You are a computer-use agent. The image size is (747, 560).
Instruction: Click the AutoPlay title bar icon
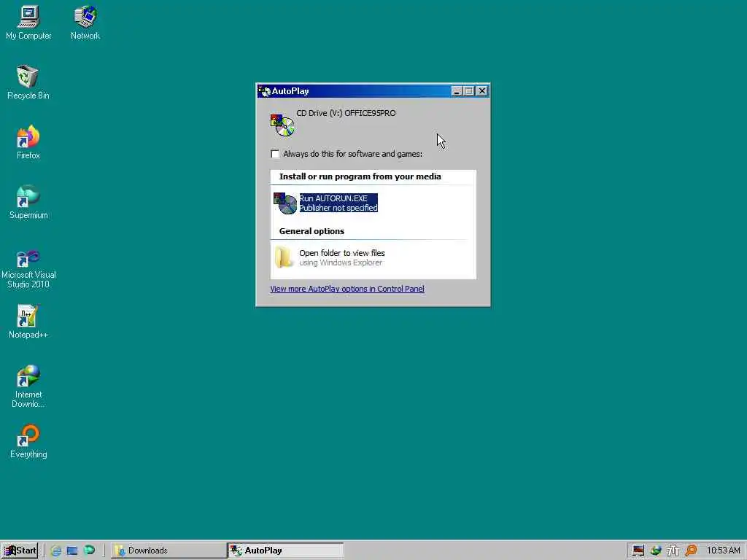(264, 91)
